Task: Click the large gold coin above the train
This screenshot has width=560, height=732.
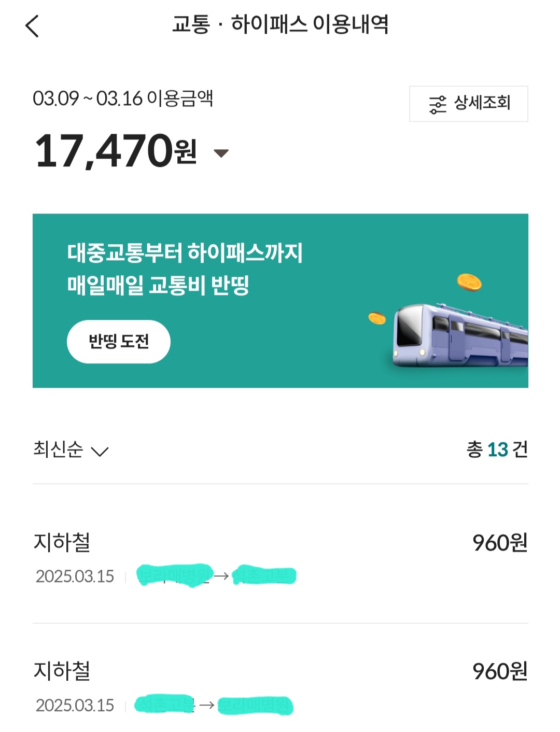Action: click(x=469, y=282)
